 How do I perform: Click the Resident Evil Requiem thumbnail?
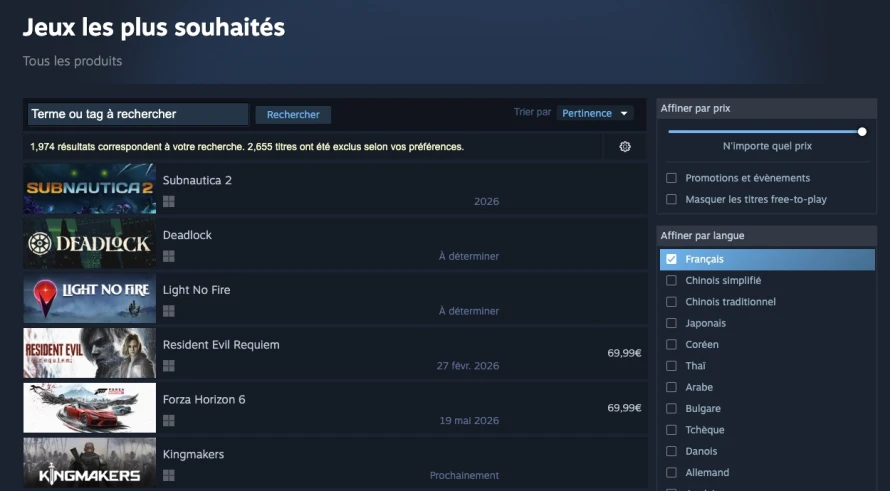click(90, 353)
